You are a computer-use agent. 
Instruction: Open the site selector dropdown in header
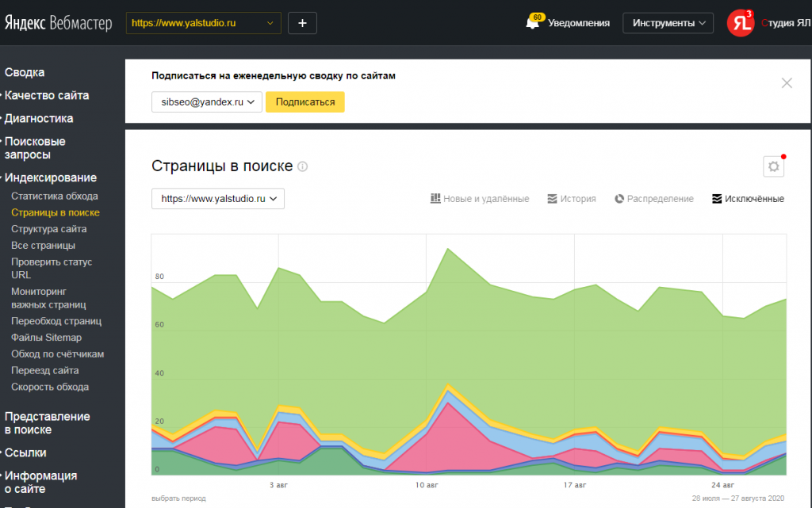pyautogui.click(x=204, y=23)
